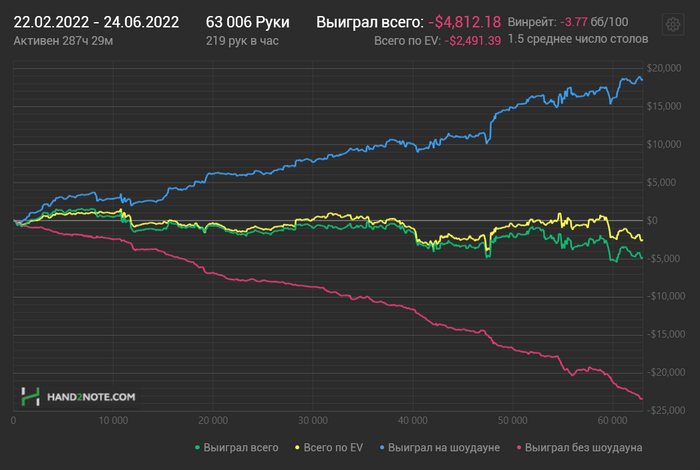The width and height of the screenshot is (700, 470).
Task: Toggle the blue 'Выиграл на шоудауне' legend dot
Action: pyautogui.click(x=382, y=447)
